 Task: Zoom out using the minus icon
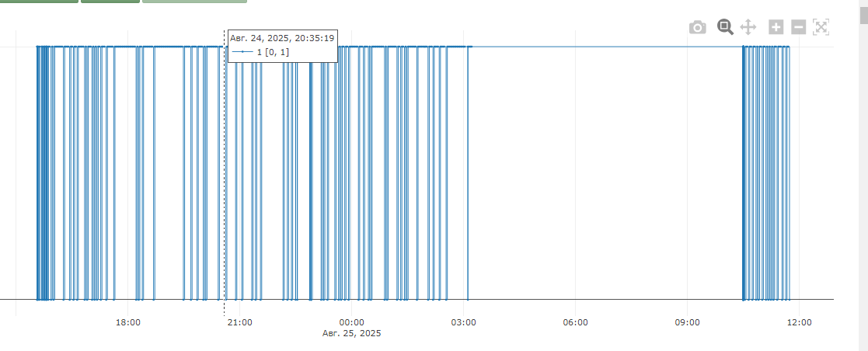[x=798, y=28]
